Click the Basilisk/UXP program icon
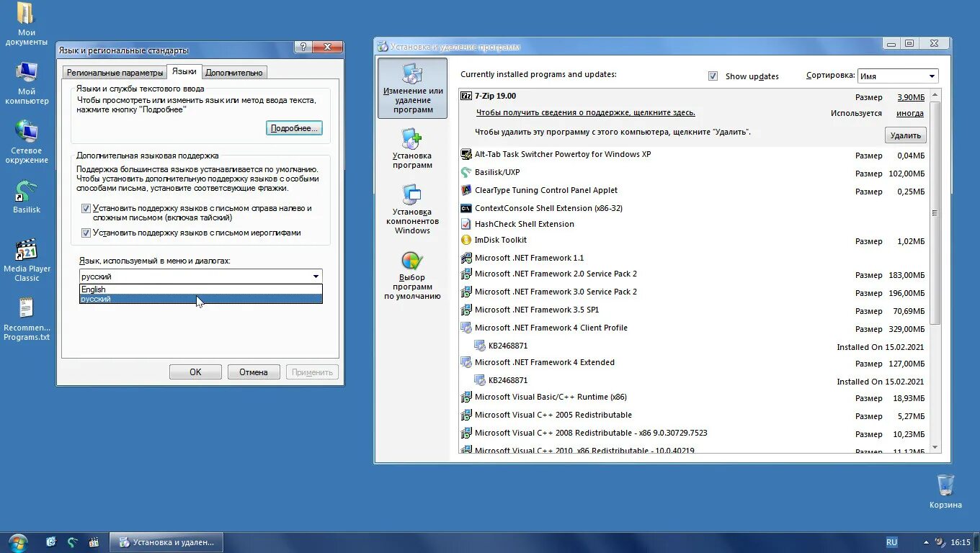980x553 pixels. (466, 173)
